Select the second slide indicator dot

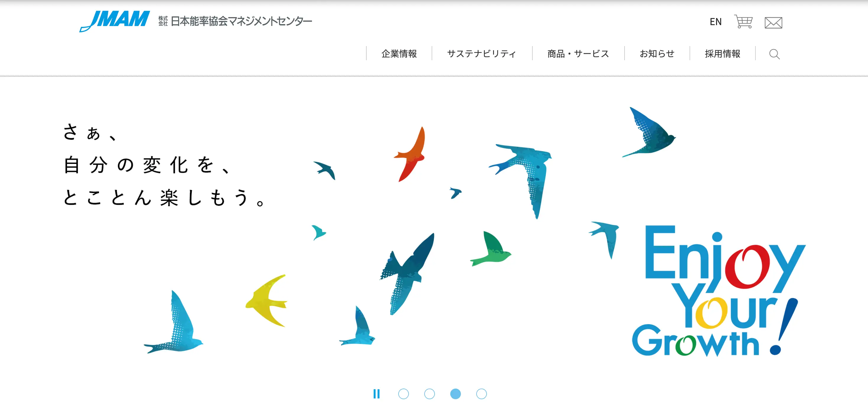[x=429, y=394]
